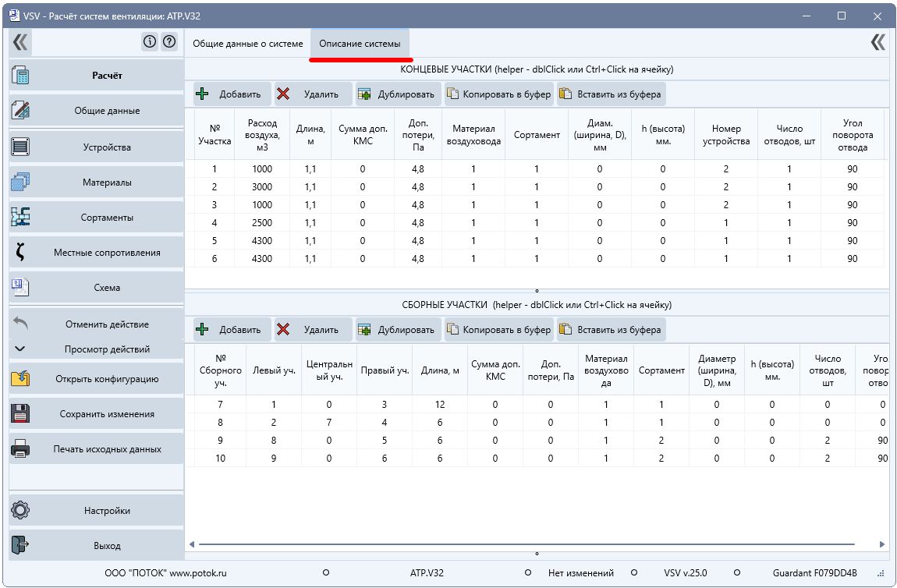Collapse panel using top-right double chevron
Screen dimensions: 897x588
[x=878, y=42]
